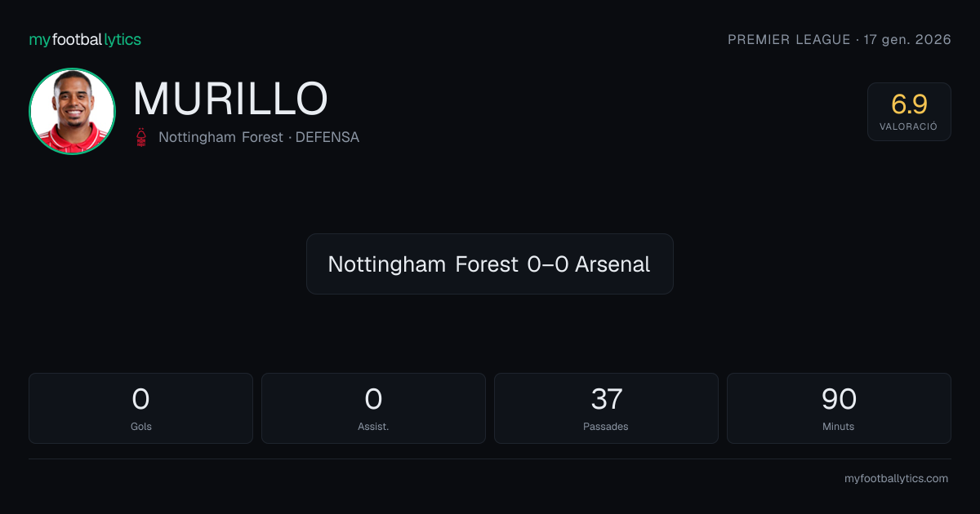Click the Arsenal team name in the scoreline

612,264
